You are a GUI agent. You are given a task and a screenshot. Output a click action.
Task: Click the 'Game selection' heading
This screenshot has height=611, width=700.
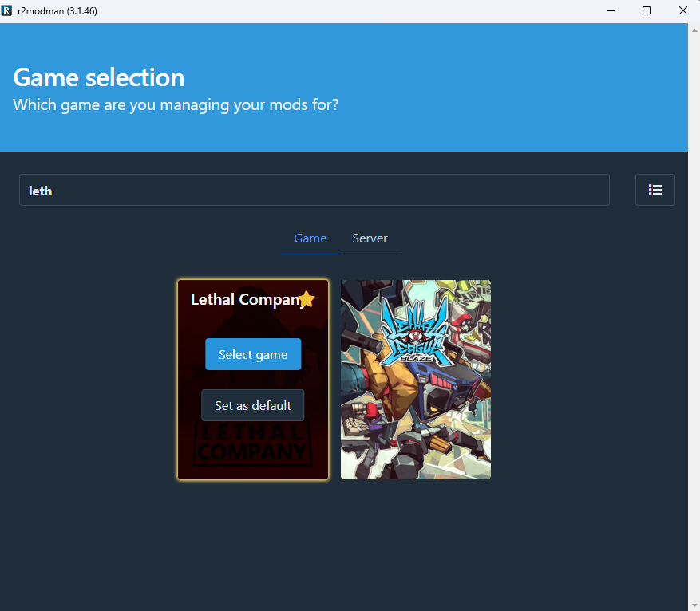[x=99, y=77]
